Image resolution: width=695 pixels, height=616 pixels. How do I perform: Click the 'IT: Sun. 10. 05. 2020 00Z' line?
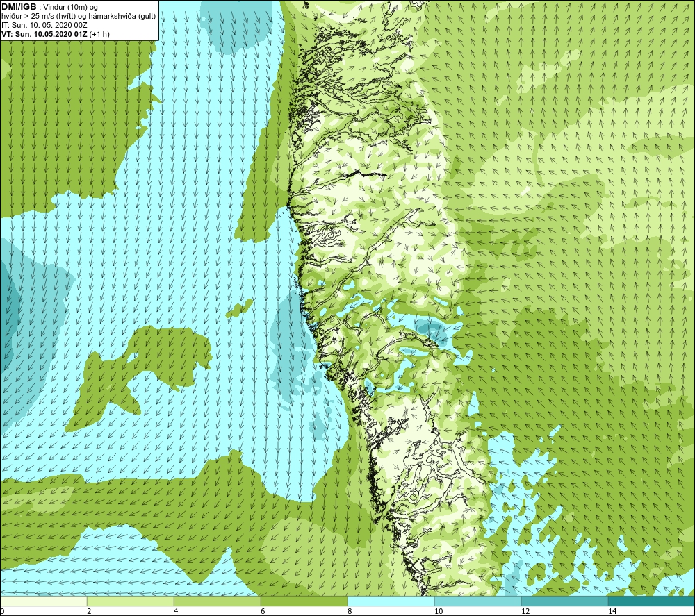pos(44,25)
